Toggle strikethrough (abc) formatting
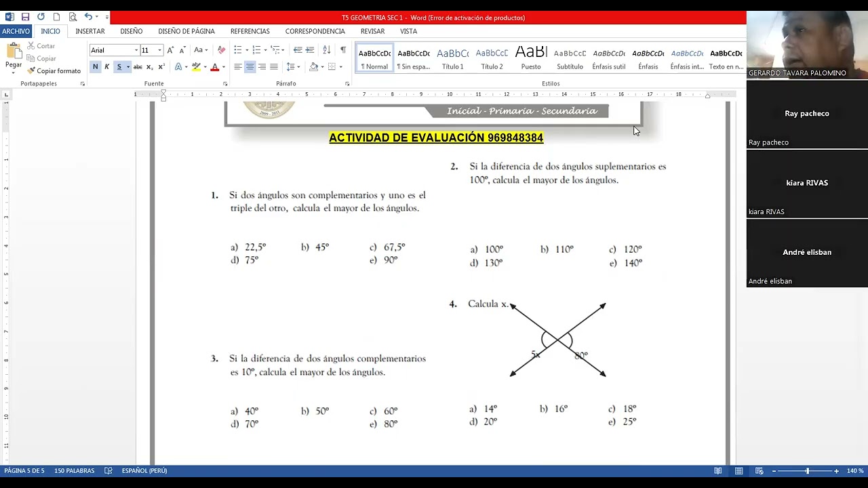Image resolution: width=868 pixels, height=488 pixels. (x=138, y=66)
